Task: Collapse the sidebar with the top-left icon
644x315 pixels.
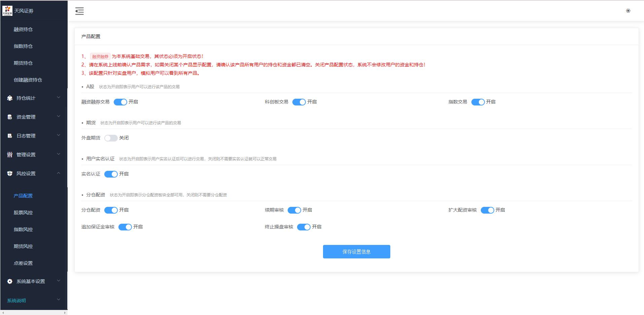Action: point(79,11)
